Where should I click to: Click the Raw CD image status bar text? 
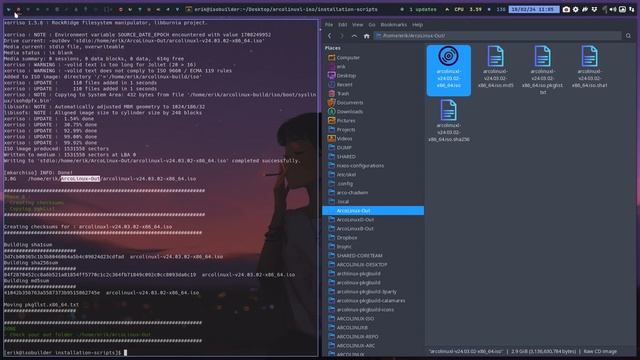(x=600, y=351)
